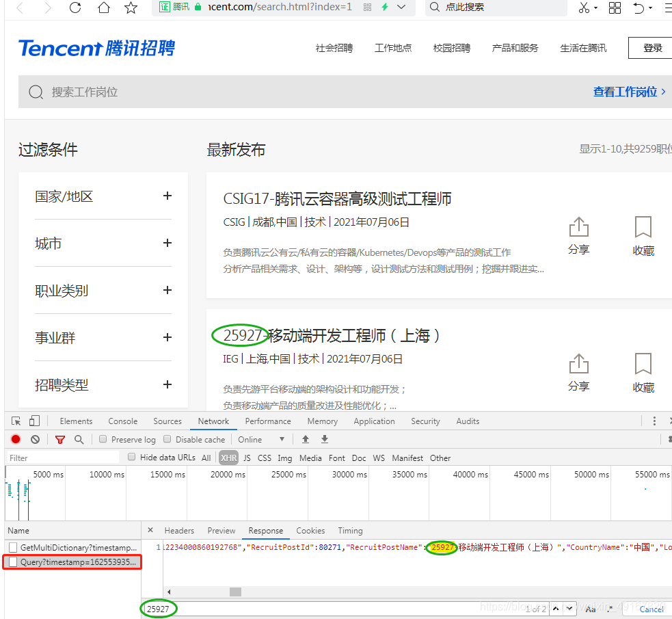Expand the 城市 filter section
This screenshot has height=619, width=672.
[167, 243]
